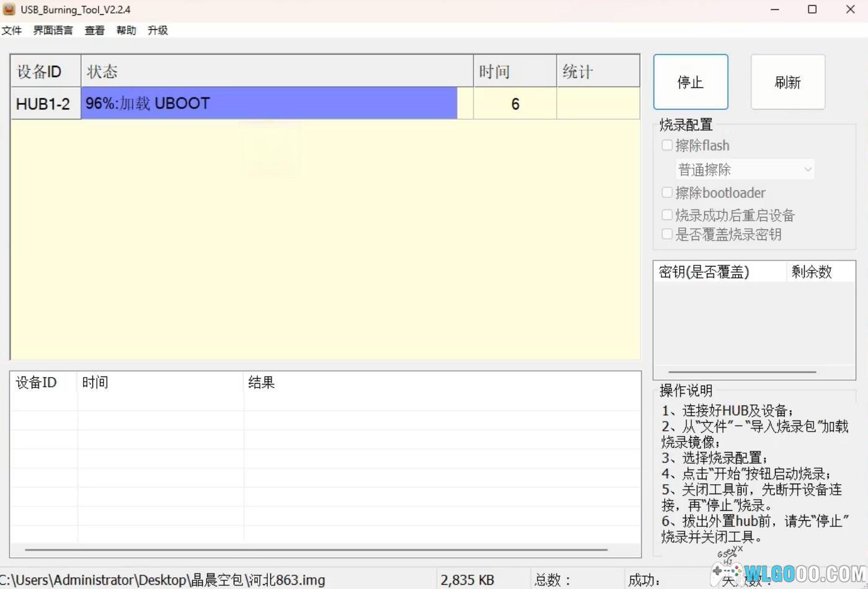Open the 查看 menu
Viewport: 868px width, 589px height.
94,30
